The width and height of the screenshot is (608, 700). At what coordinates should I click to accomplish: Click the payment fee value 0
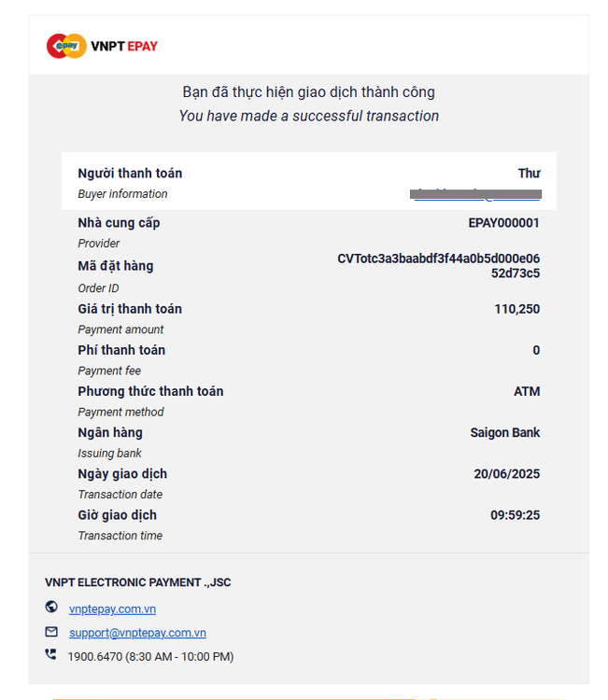[x=536, y=350]
